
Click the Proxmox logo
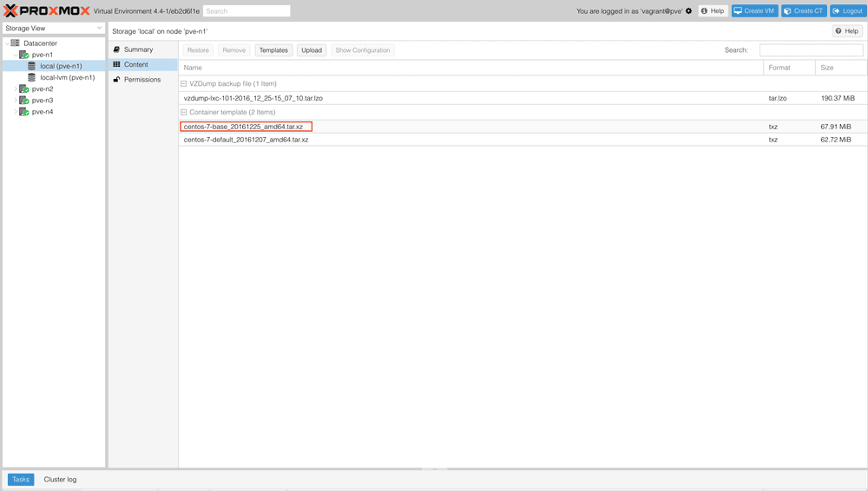pyautogui.click(x=47, y=10)
